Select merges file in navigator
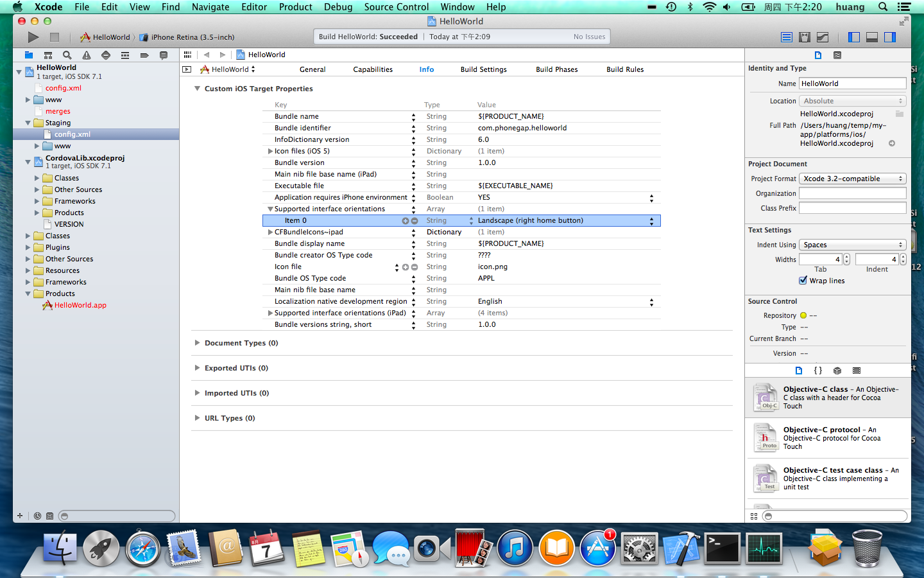924x578 pixels. coord(58,112)
